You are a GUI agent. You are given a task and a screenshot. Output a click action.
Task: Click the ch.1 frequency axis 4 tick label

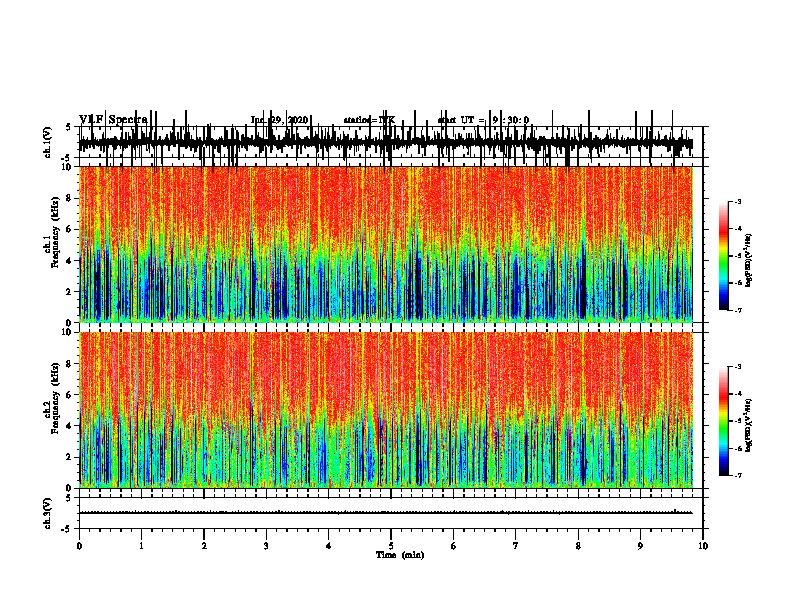[70, 261]
